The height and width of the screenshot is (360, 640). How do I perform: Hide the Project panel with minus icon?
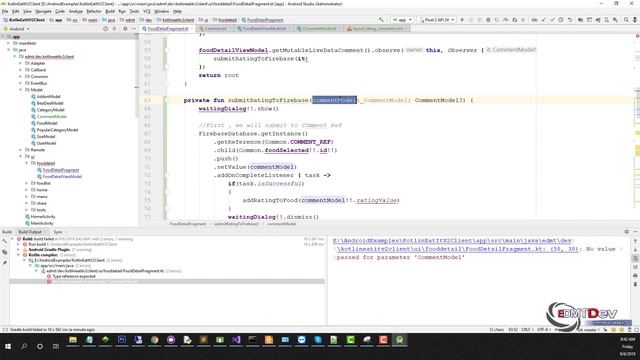[134, 29]
